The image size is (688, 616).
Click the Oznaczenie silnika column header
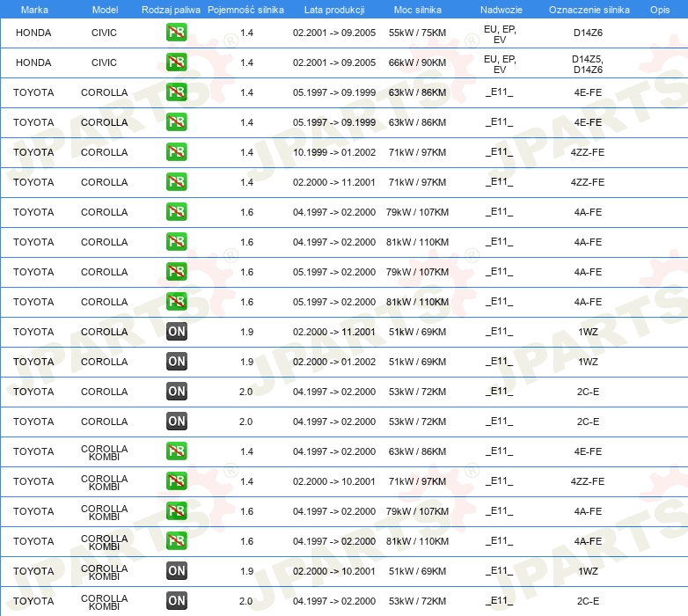click(x=589, y=10)
